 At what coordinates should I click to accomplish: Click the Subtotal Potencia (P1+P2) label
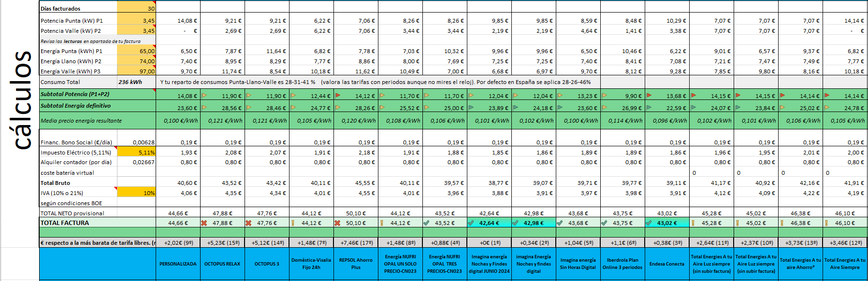[75, 94]
